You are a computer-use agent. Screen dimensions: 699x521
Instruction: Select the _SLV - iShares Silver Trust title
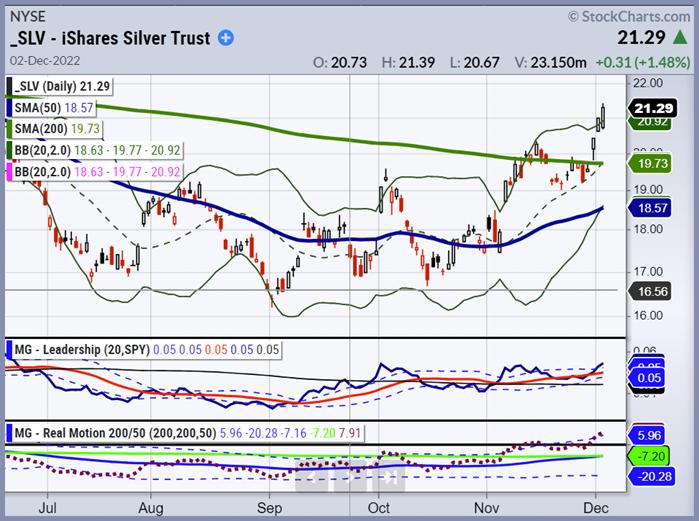(110, 39)
